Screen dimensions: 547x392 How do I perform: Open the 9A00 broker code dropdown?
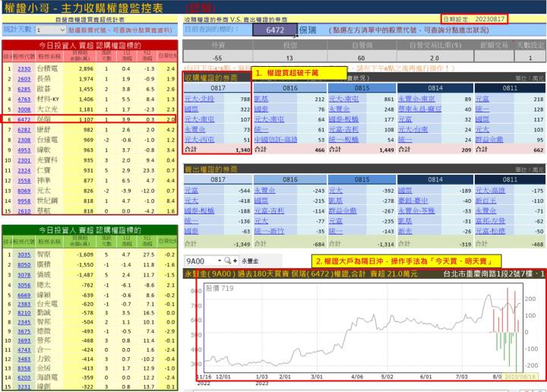220,261
